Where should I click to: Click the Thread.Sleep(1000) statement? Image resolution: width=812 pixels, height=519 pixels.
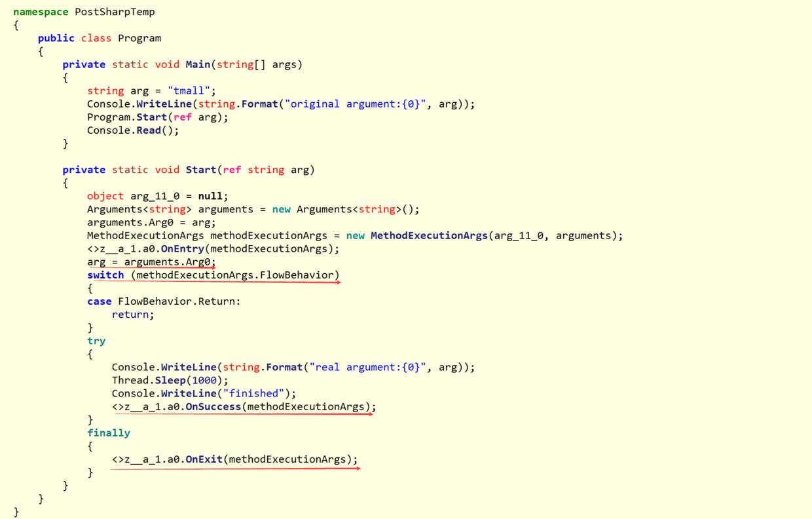(170, 380)
